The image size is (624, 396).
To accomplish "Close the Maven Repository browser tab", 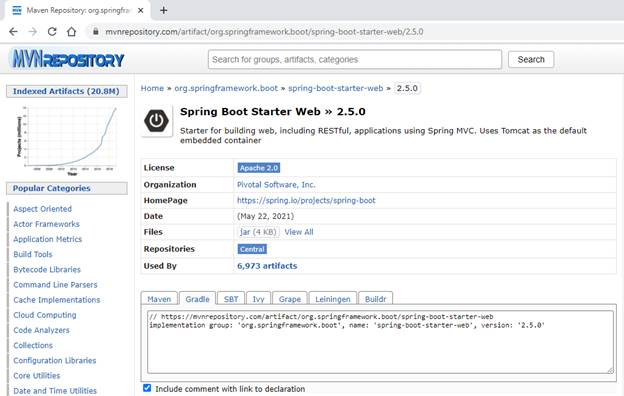I will pos(140,11).
